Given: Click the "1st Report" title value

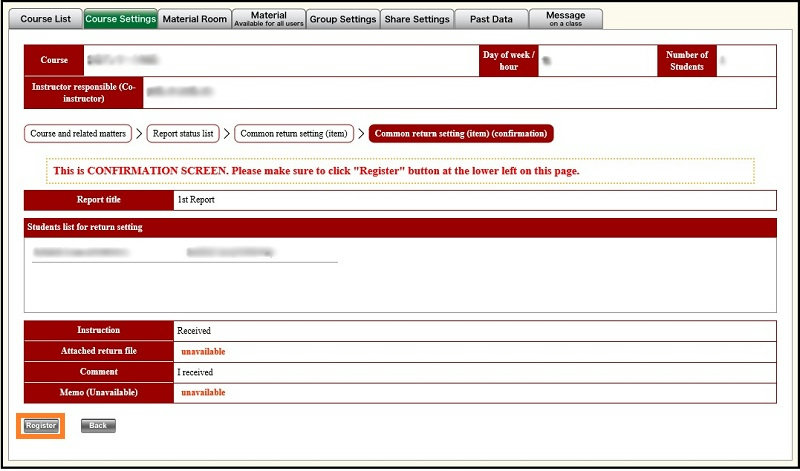Looking at the screenshot, I should (196, 200).
